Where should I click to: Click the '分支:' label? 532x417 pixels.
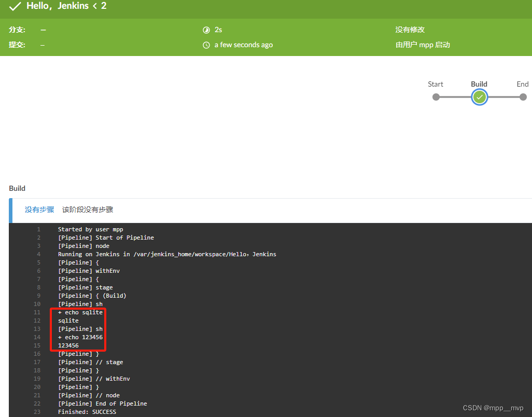coord(17,30)
